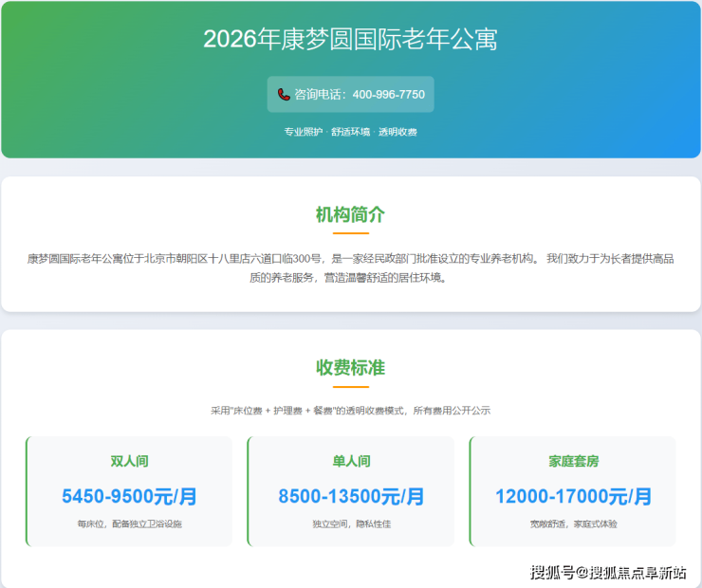Click the red phone icon
Viewport: 702px width, 588px height.
284,95
